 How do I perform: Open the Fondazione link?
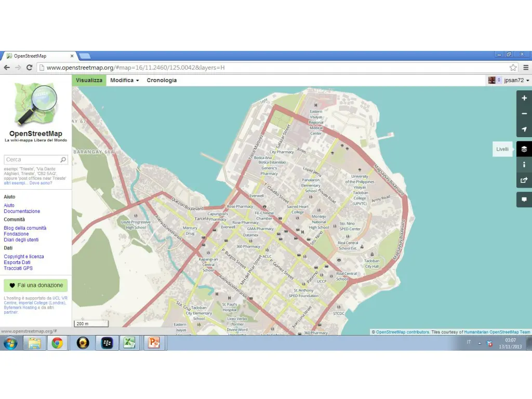click(x=16, y=234)
